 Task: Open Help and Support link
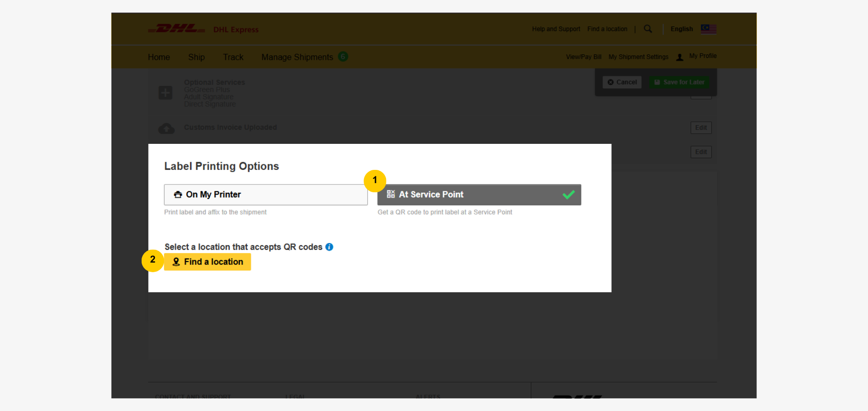pyautogui.click(x=556, y=29)
